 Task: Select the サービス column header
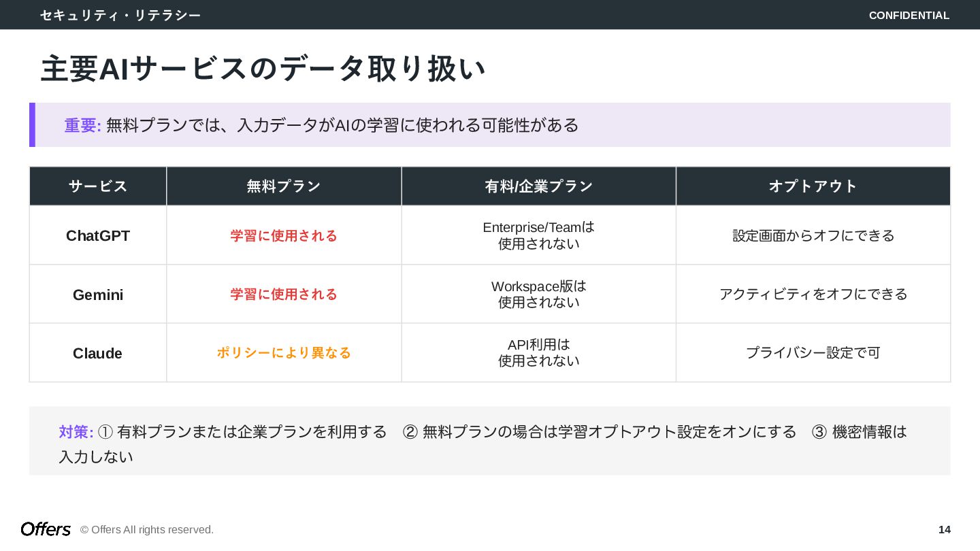pyautogui.click(x=98, y=186)
